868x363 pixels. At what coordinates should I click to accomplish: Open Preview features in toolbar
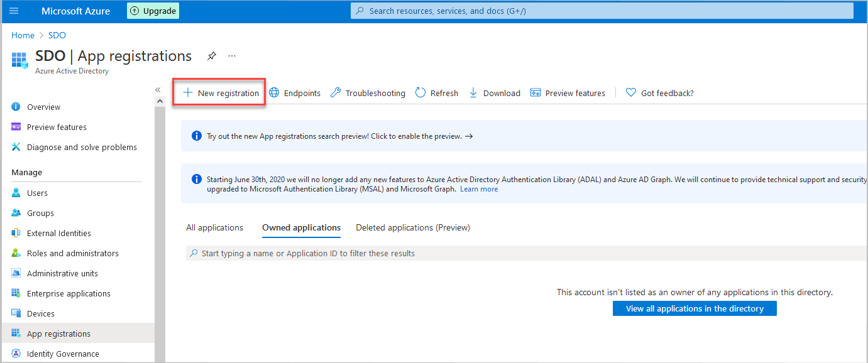point(568,93)
